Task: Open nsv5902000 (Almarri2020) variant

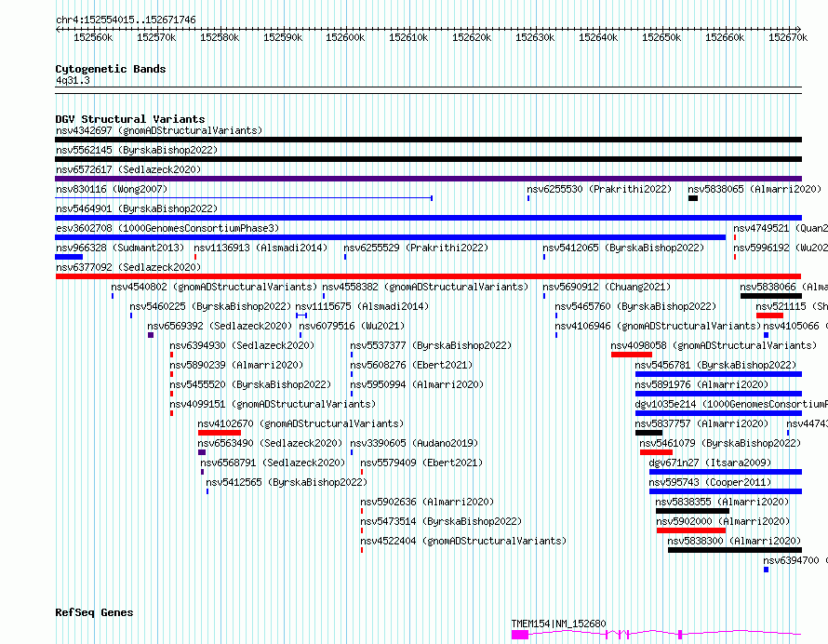Action: [x=723, y=521]
